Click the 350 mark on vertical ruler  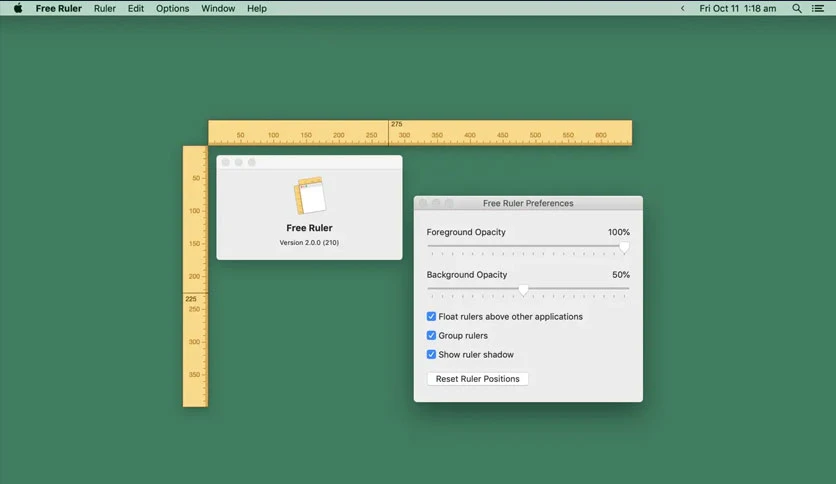pos(194,374)
